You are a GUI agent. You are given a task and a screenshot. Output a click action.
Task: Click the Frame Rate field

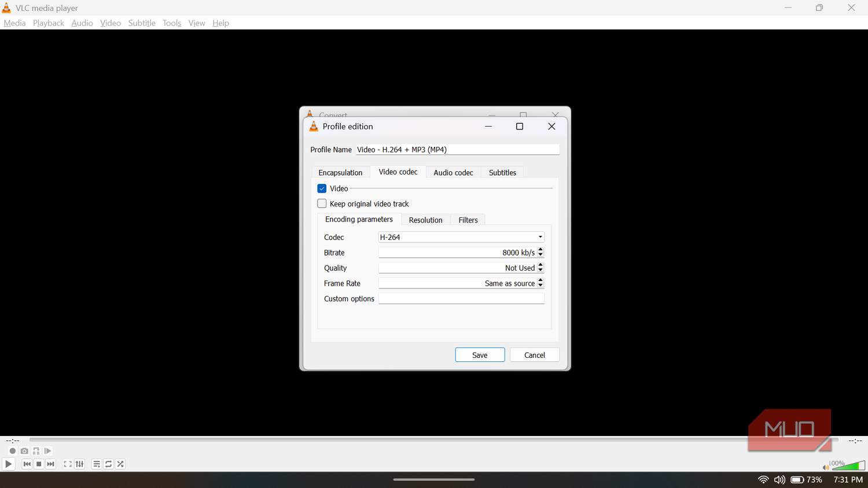point(458,283)
